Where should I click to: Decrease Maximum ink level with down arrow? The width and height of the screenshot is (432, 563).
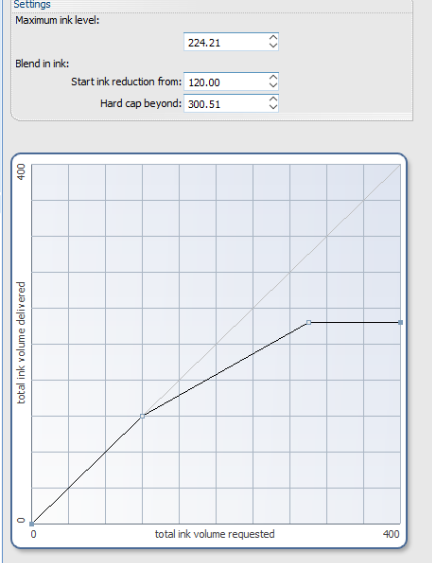pos(273,46)
